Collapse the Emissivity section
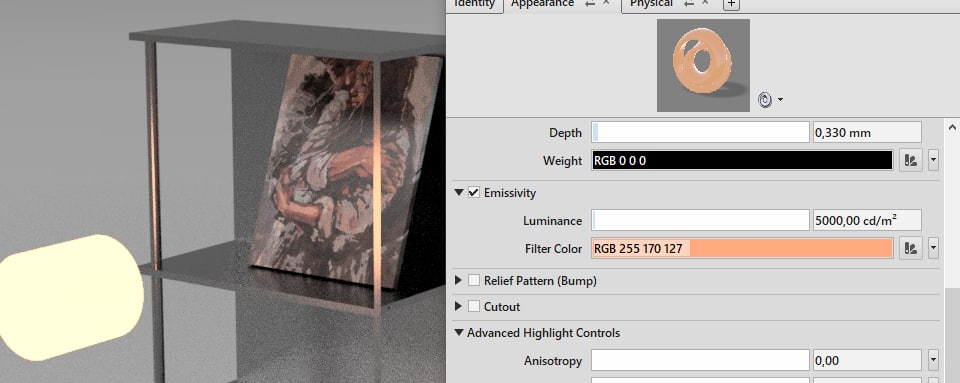Viewport: 960px width, 383px height. click(459, 193)
